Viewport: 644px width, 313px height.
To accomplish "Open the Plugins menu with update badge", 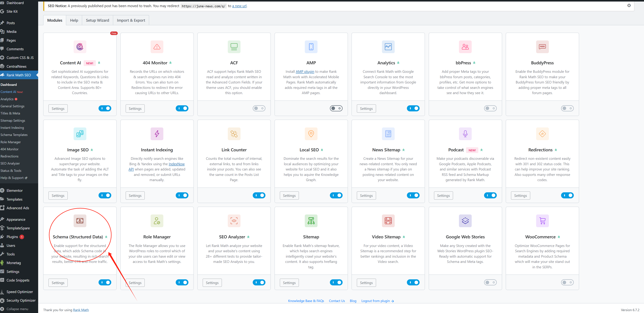I will pos(12,237).
